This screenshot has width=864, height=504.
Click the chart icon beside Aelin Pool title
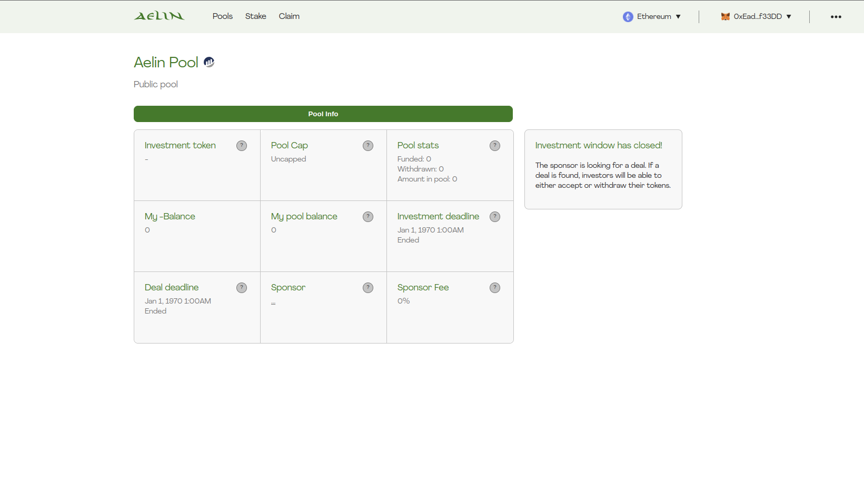[x=209, y=62]
